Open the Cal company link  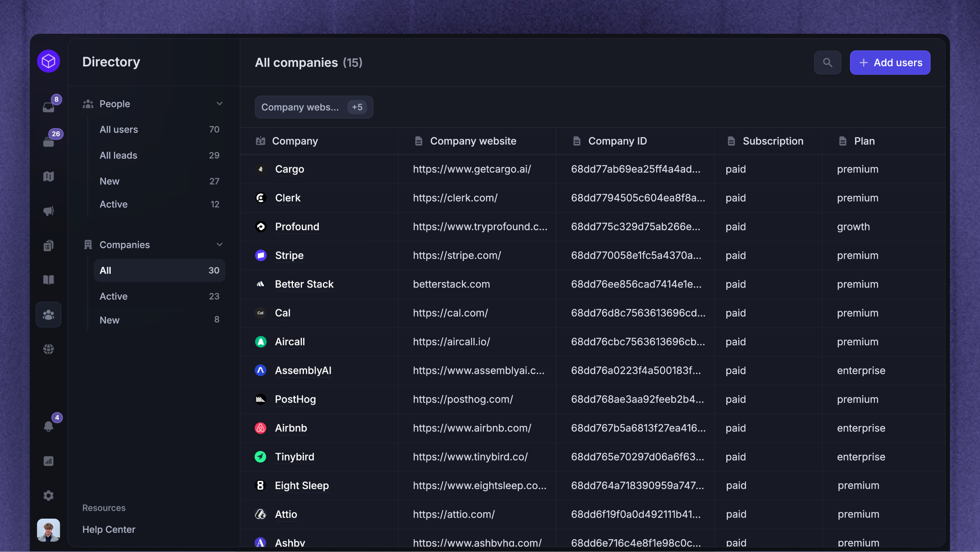(x=282, y=313)
